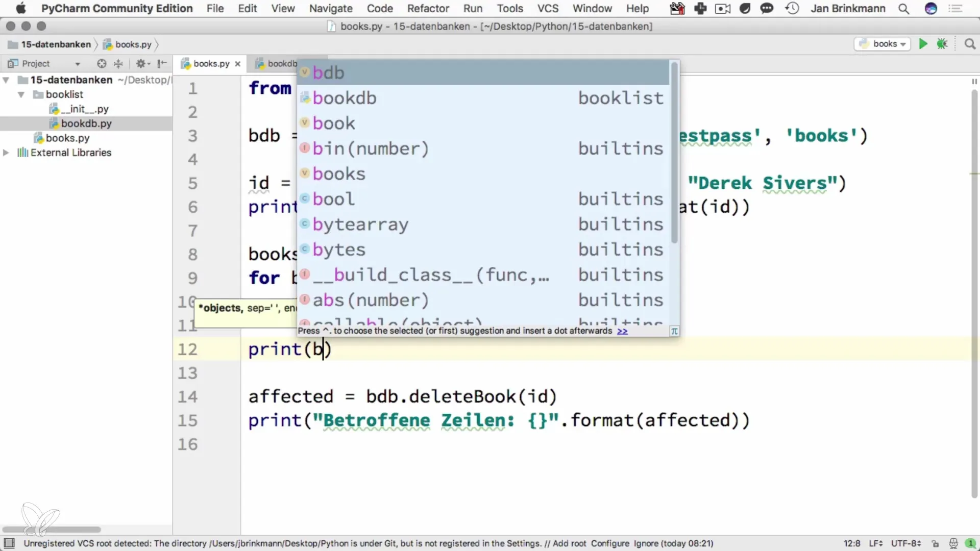
Task: Toggle read-only lock icon in status bar
Action: [935, 543]
